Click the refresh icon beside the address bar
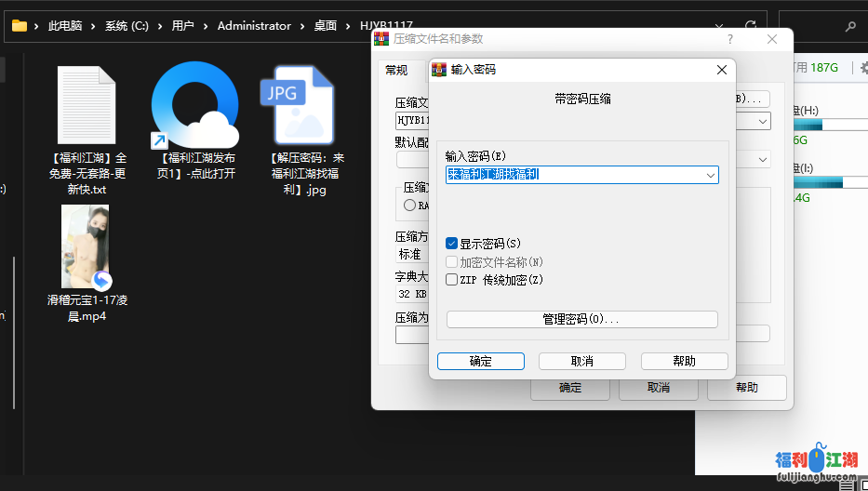Viewport: 868px width, 491px height. pyautogui.click(x=750, y=26)
